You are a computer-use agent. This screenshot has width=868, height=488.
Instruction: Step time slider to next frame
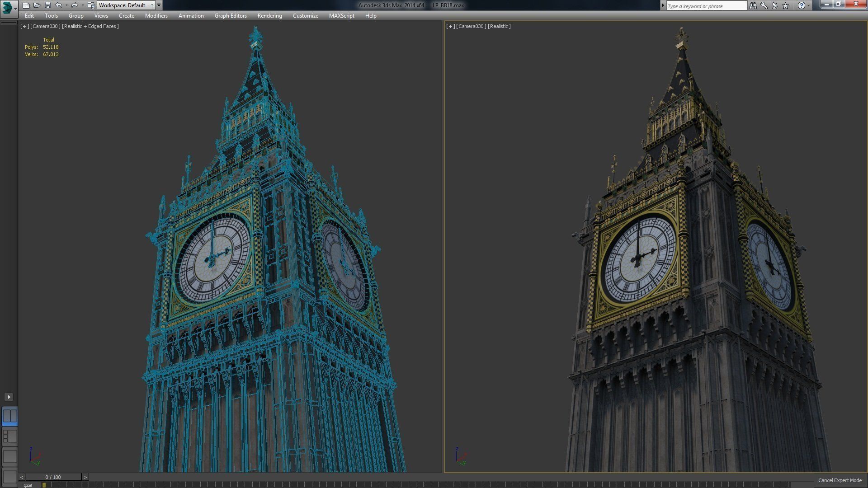click(85, 477)
